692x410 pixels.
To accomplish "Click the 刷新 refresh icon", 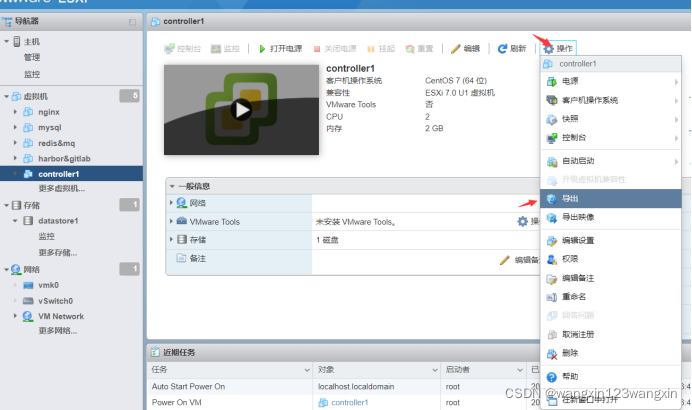I will [502, 49].
